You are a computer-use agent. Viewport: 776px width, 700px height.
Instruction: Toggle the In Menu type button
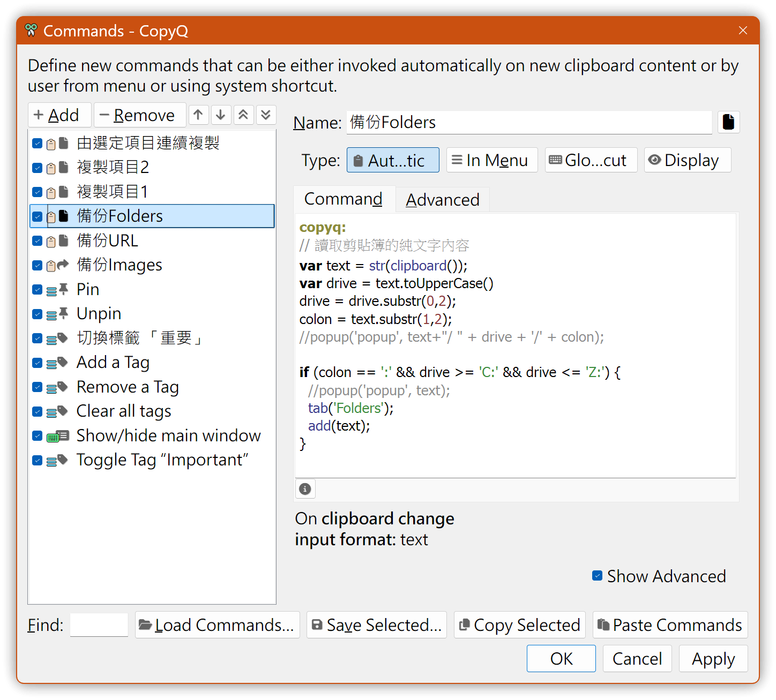click(492, 160)
